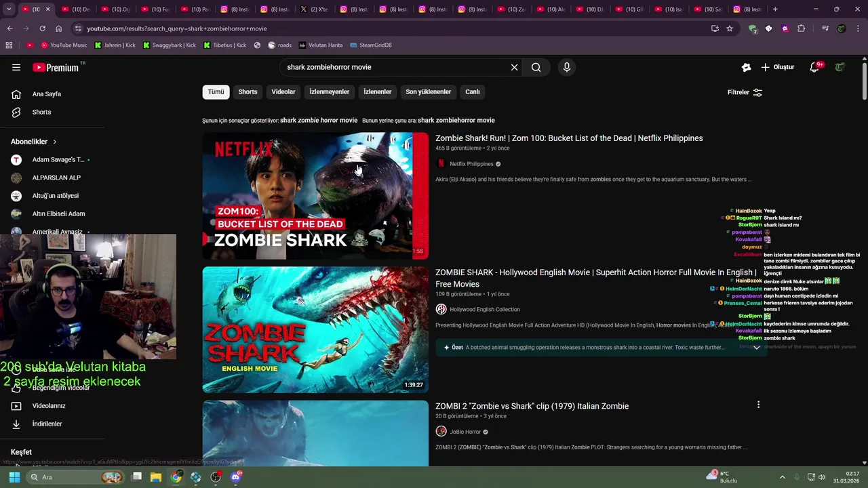Open Zombie Shark! Run! video title

[x=569, y=138]
